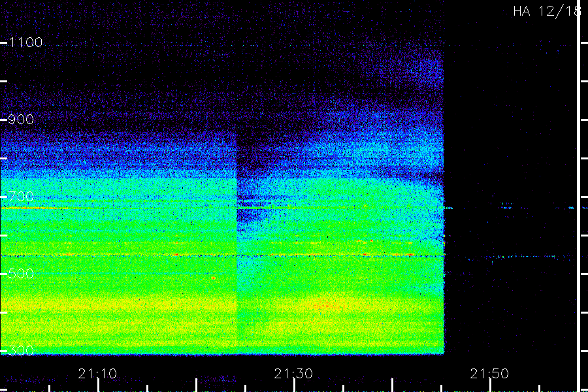Click the 21:50 time axis label
This screenshot has width=588, height=392.
[x=489, y=374]
